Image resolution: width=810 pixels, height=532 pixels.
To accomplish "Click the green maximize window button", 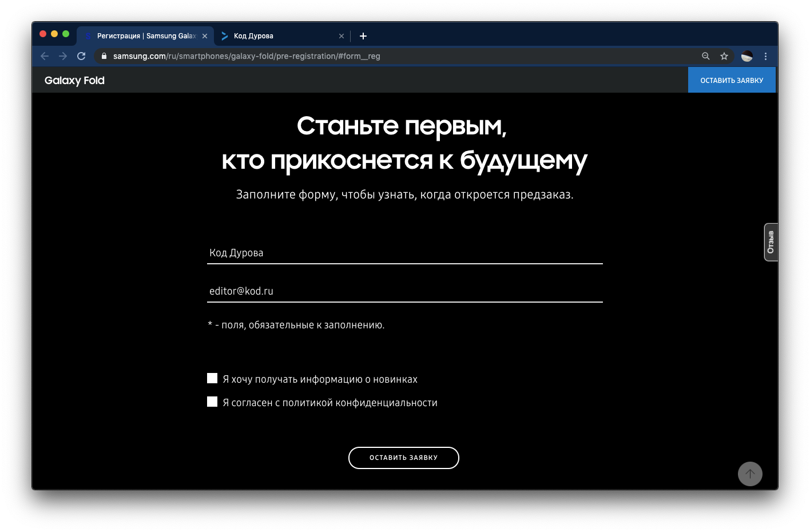I will [x=66, y=34].
